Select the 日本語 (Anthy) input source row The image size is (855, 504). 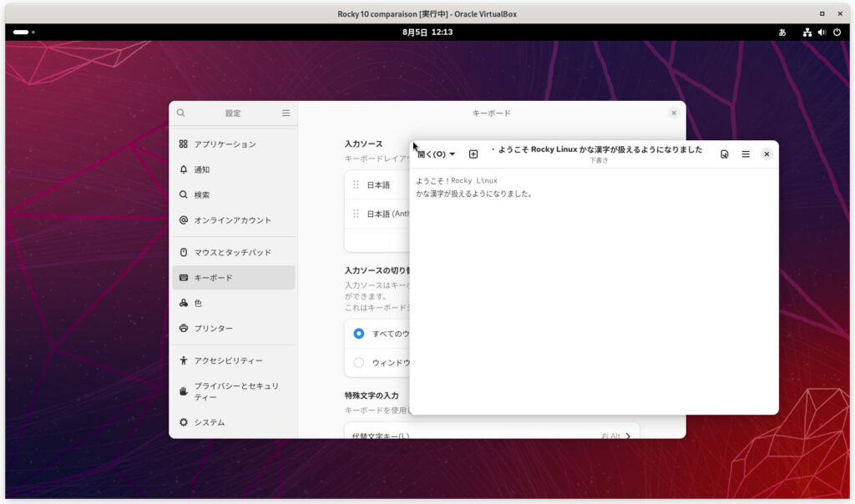tap(377, 214)
